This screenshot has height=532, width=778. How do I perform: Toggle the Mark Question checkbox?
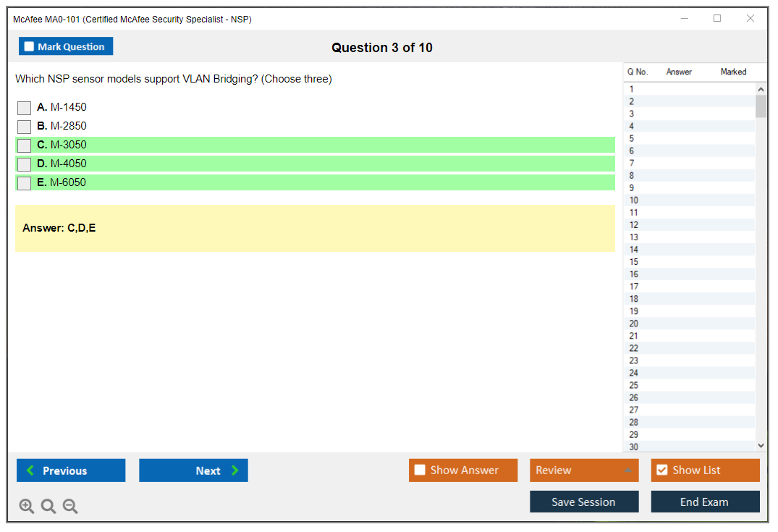pyautogui.click(x=30, y=47)
